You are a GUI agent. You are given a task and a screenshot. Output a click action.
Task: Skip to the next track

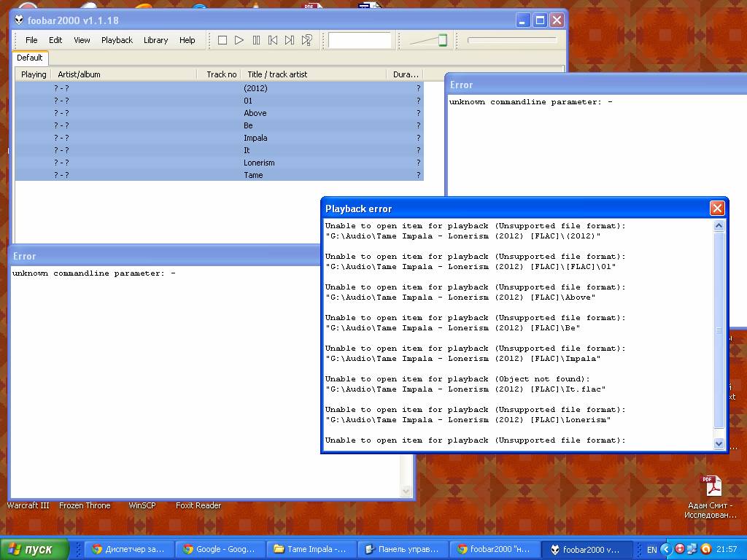[x=290, y=40]
